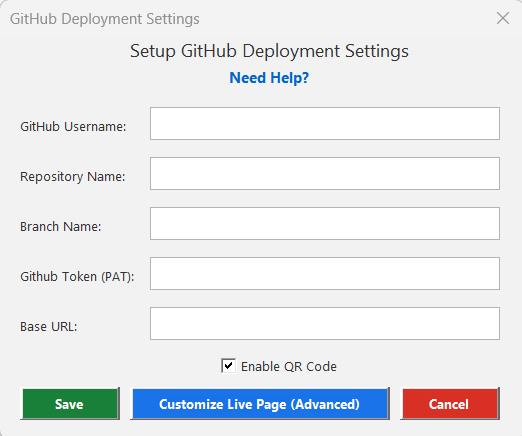This screenshot has height=436, width=522.
Task: Click the 'Base URL:' label
Action: pos(49,327)
